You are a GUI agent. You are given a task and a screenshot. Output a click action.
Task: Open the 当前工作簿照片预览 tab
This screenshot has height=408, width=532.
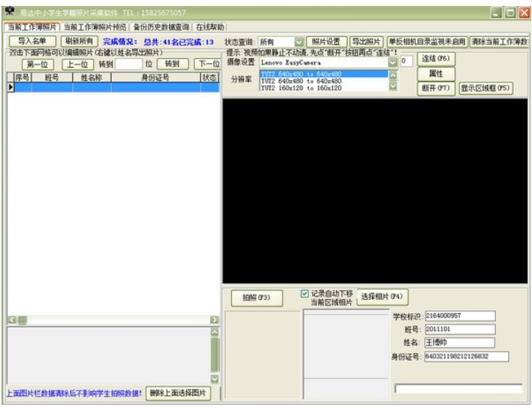(95, 27)
